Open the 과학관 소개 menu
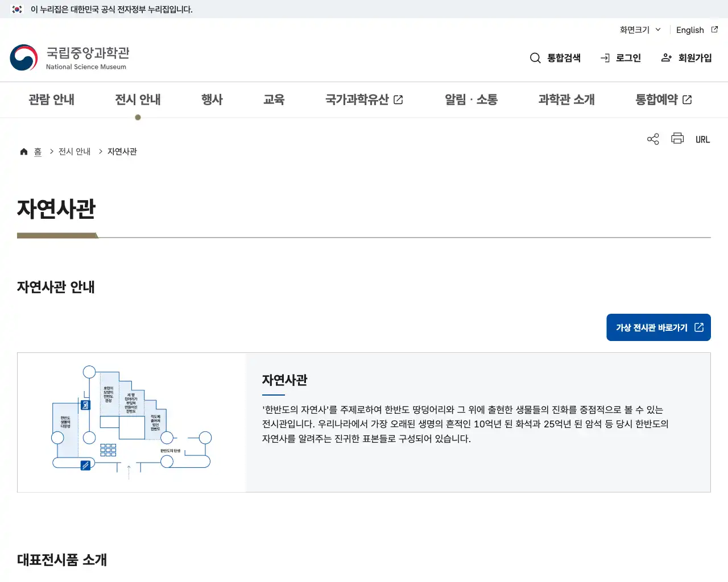728x582 pixels. (x=565, y=99)
